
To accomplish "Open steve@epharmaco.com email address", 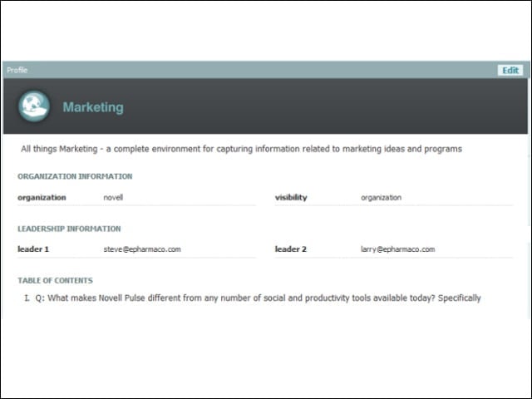I will pyautogui.click(x=142, y=249).
